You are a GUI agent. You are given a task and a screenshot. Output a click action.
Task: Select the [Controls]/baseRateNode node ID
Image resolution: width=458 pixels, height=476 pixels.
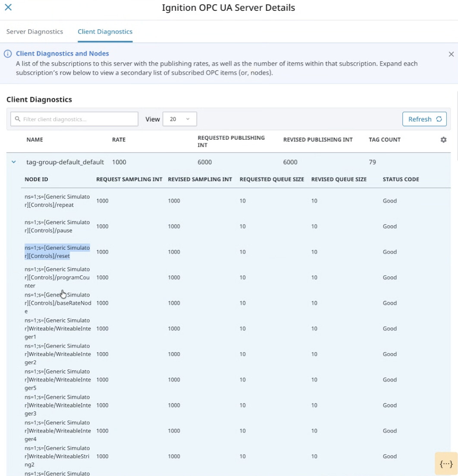click(58, 303)
